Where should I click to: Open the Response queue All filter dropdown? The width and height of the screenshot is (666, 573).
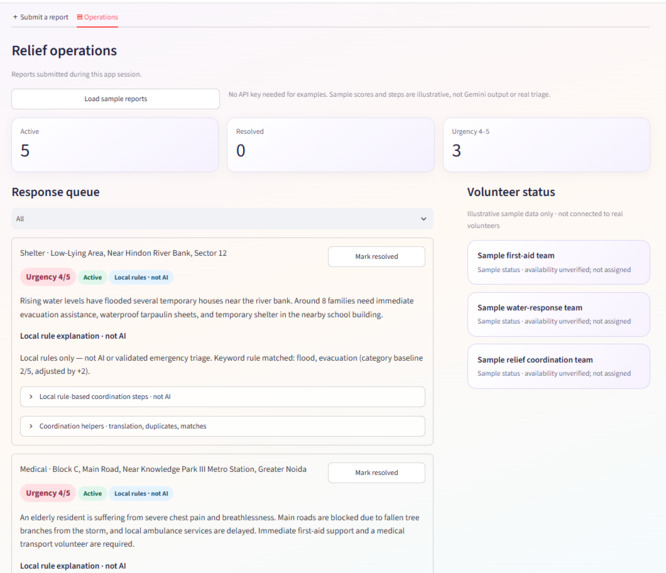pos(222,219)
